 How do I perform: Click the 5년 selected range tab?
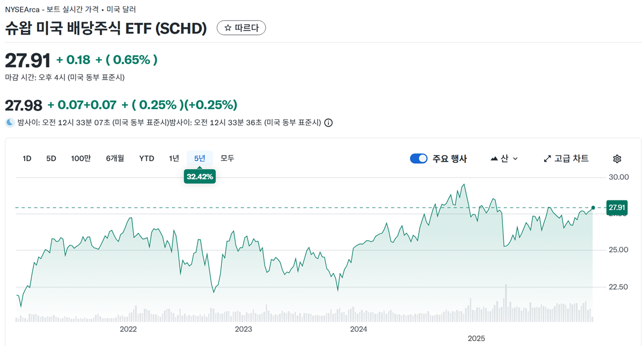pyautogui.click(x=200, y=158)
